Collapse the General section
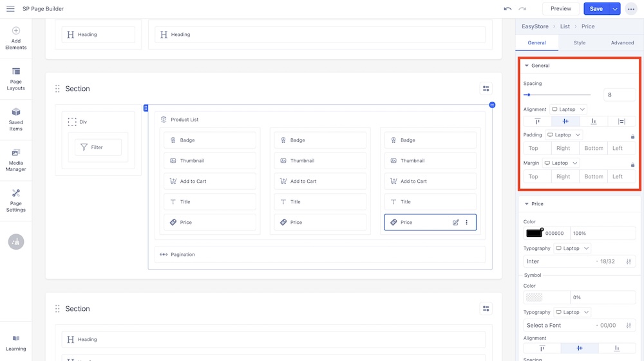Image resolution: width=644 pixels, height=361 pixels. 527,66
